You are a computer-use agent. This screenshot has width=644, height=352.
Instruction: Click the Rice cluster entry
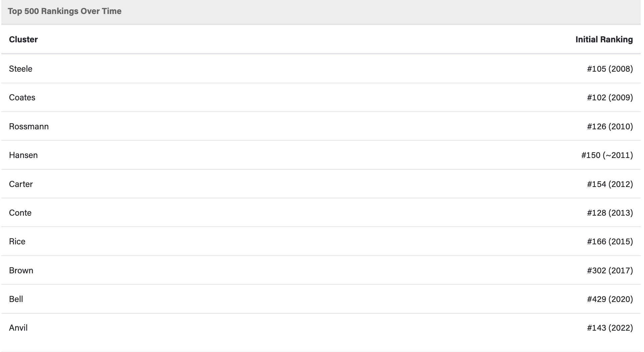click(17, 241)
